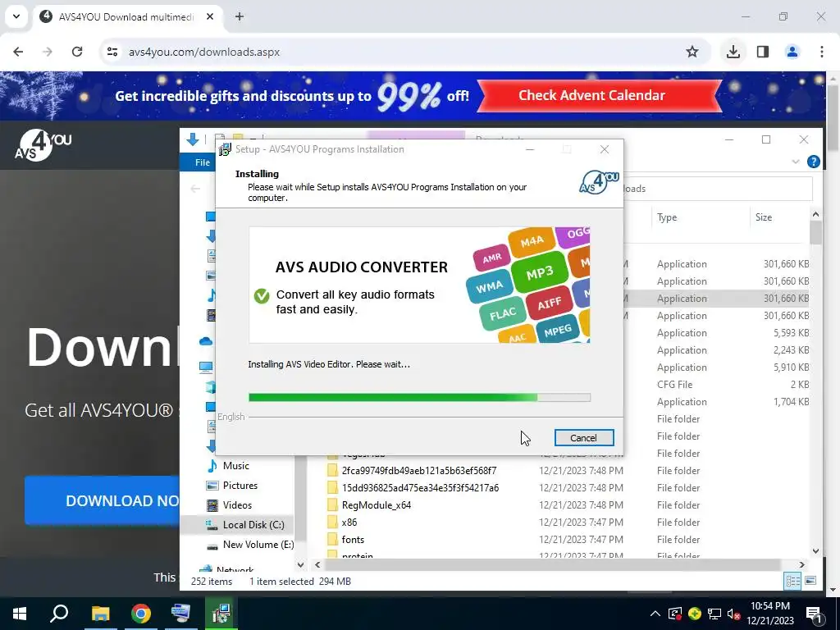The width and height of the screenshot is (840, 630).
Task: Open the notification center icon
Action: (813, 614)
